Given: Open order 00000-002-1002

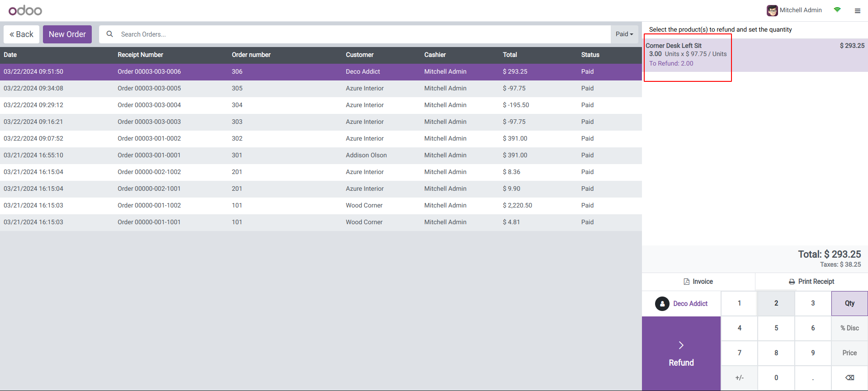Looking at the screenshot, I should click(x=321, y=172).
